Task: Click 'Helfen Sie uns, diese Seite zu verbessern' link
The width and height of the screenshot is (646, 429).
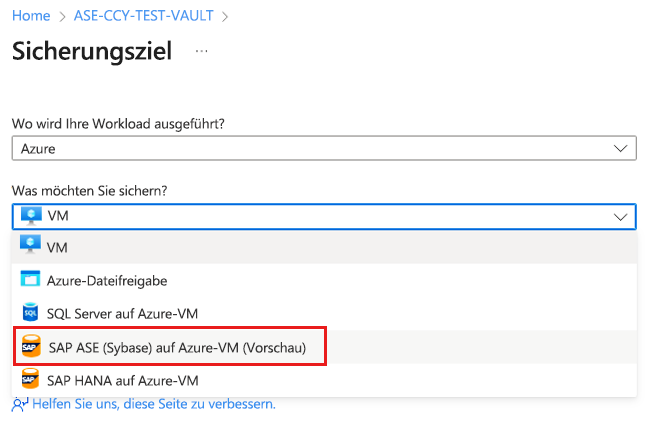Action: (x=153, y=404)
